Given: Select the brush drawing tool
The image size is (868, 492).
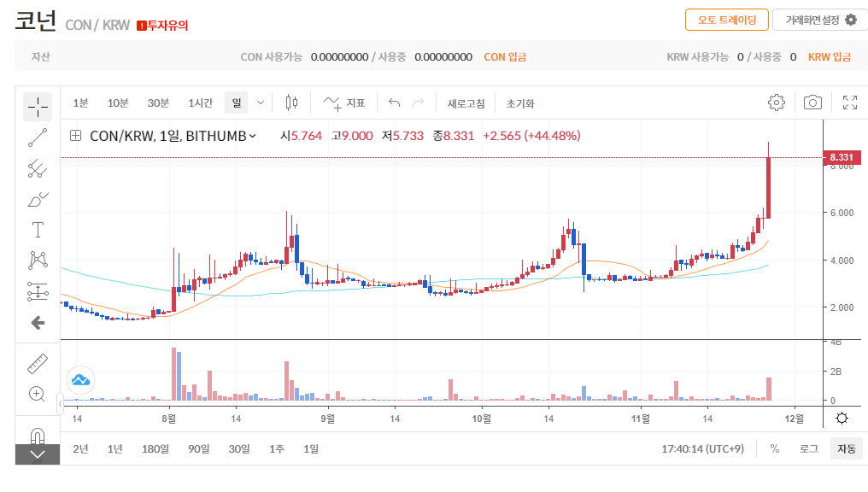Looking at the screenshot, I should [x=38, y=199].
